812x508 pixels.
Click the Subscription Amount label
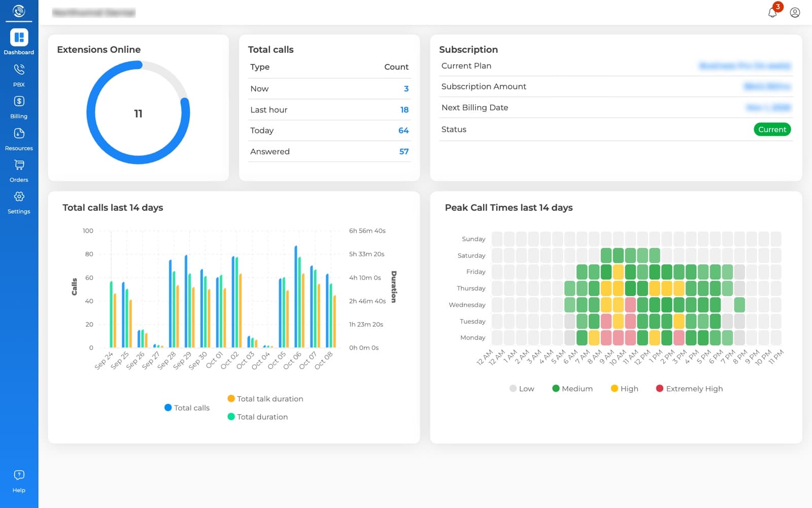tap(484, 86)
